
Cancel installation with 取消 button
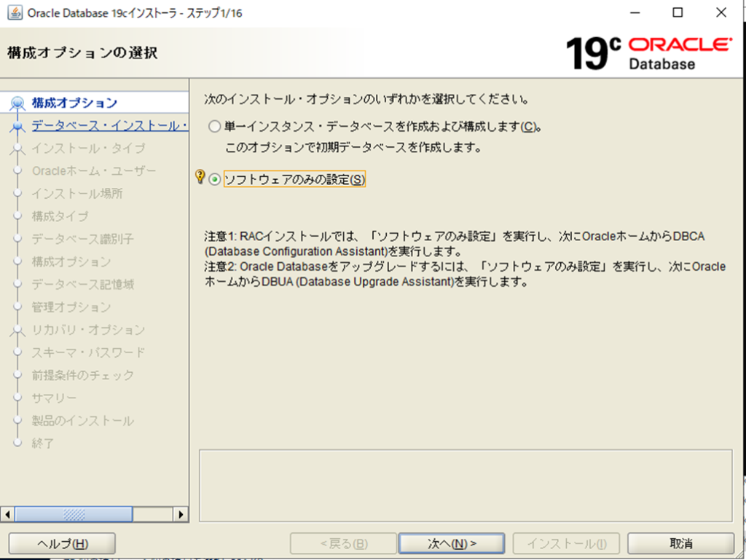[680, 543]
